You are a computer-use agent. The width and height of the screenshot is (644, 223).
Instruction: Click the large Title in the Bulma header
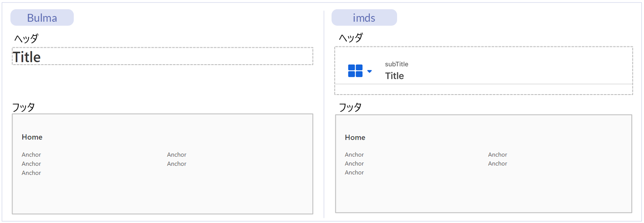click(27, 57)
